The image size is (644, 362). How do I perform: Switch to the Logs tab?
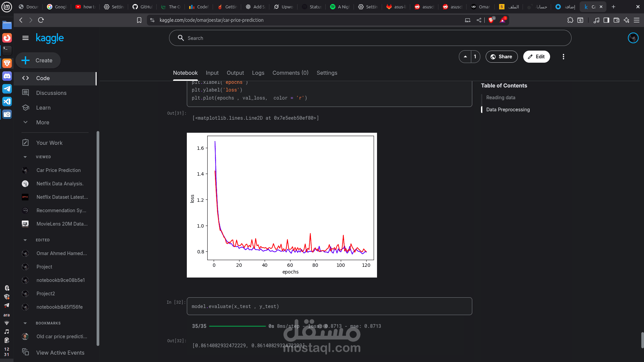(258, 73)
